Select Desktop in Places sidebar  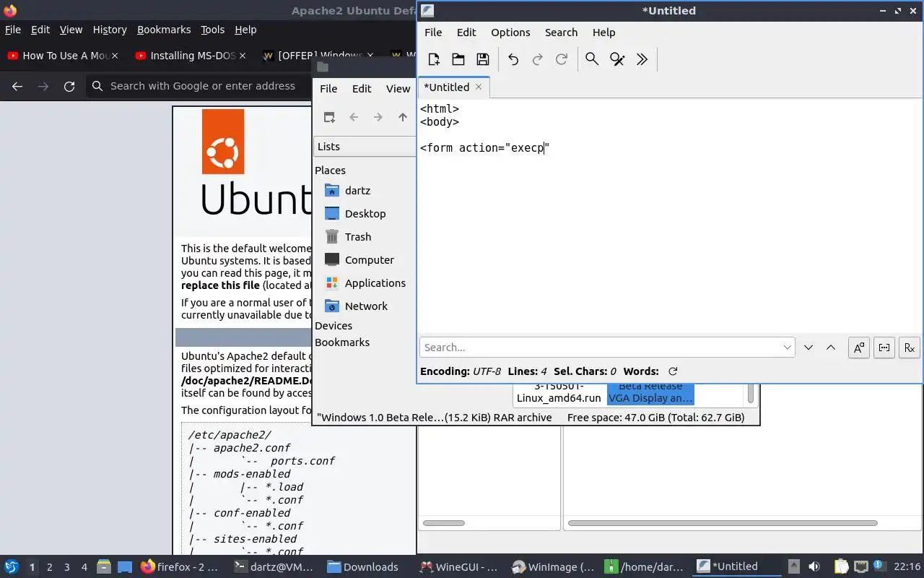click(365, 214)
